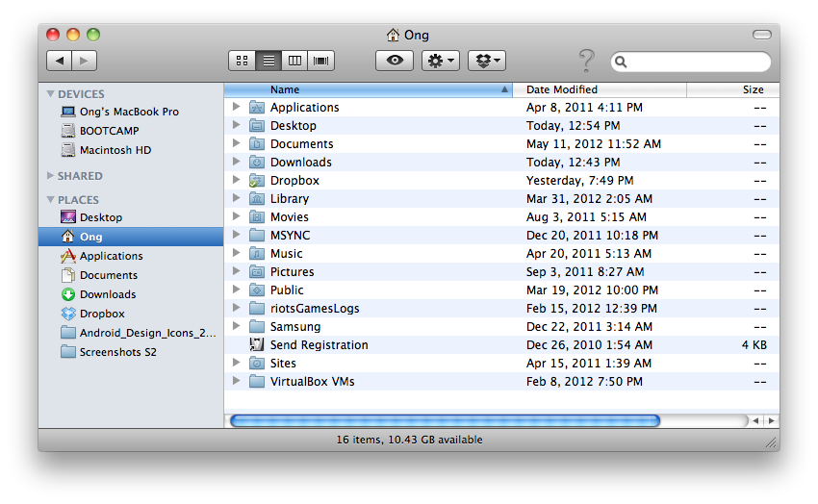
Task: Click the Quick Look eye button
Action: pos(395,61)
